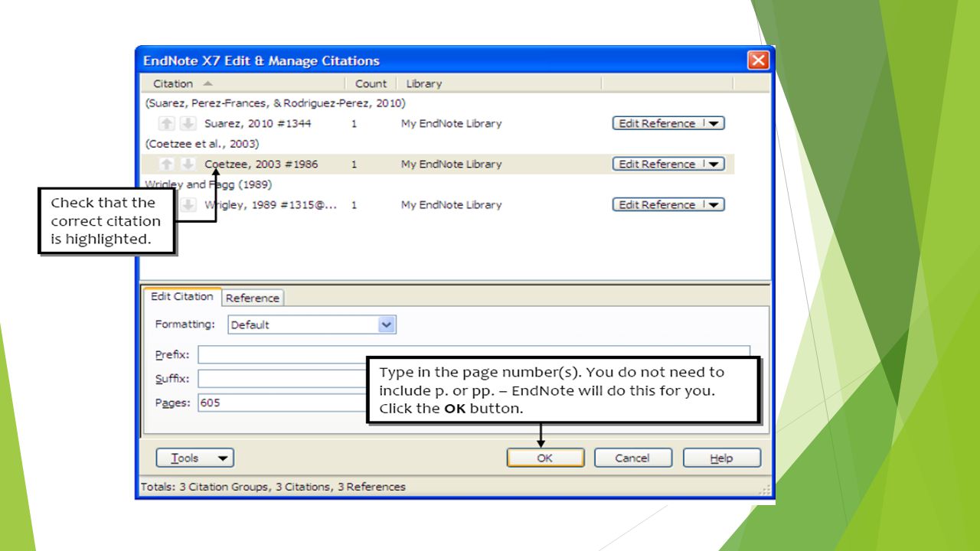
Task: Move Coetzee, 2003 citation up arrow
Action: [x=166, y=164]
